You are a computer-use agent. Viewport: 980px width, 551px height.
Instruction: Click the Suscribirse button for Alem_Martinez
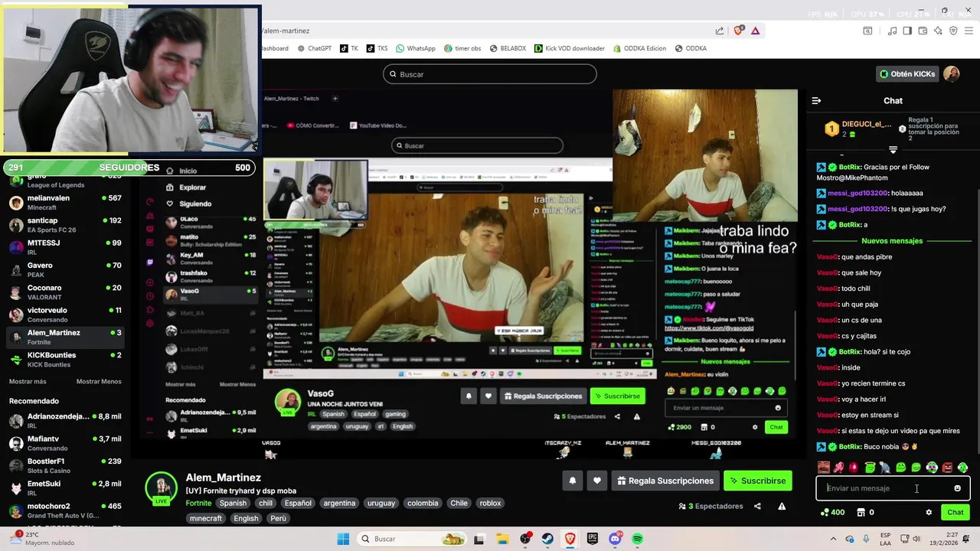[x=757, y=481]
